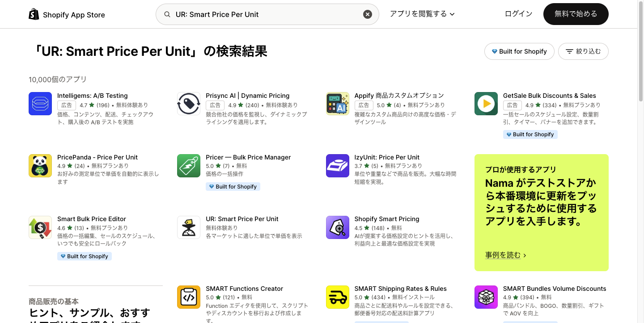
Task: Open the UR: Smart Price Per Unit title
Action: [x=242, y=219]
